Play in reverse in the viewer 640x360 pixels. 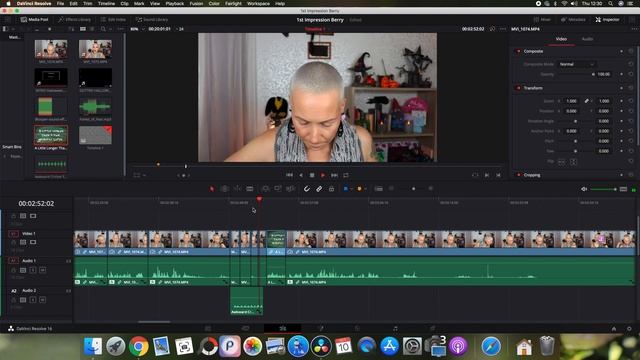coord(301,175)
